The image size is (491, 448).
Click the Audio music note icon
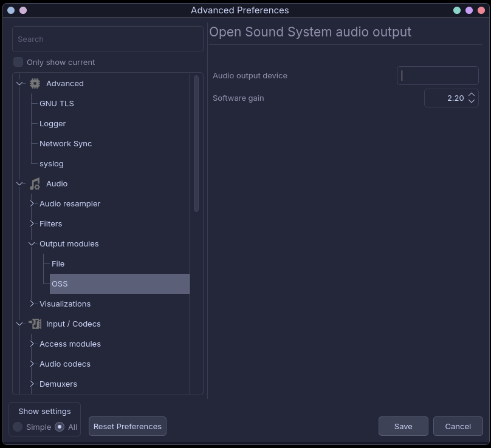(x=35, y=184)
